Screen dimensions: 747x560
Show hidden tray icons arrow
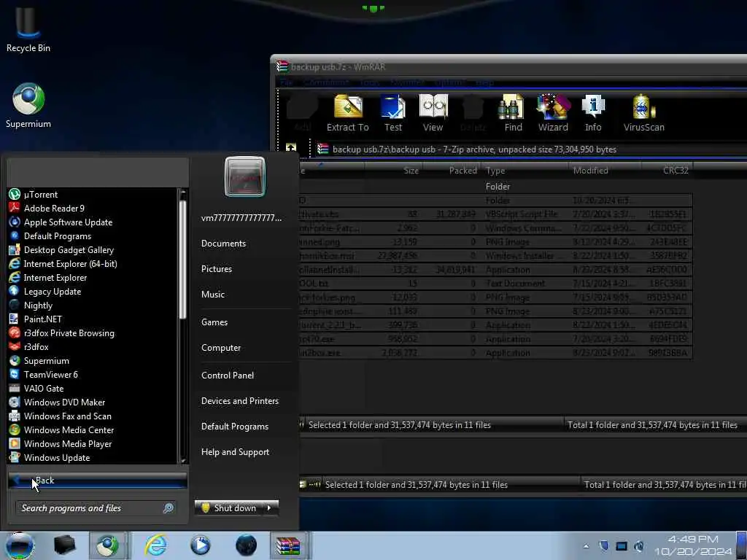[x=586, y=546]
